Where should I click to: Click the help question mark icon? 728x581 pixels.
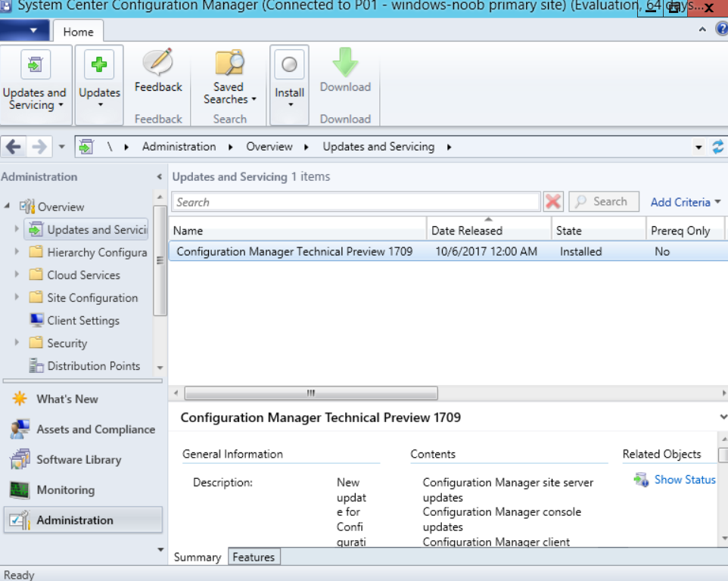[x=722, y=30]
